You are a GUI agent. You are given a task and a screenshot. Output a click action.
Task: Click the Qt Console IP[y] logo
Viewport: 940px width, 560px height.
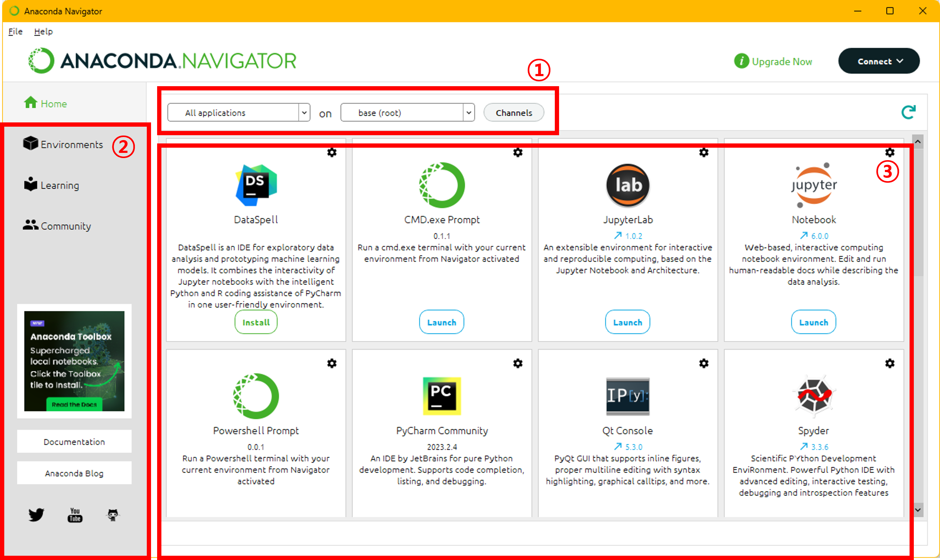point(628,396)
